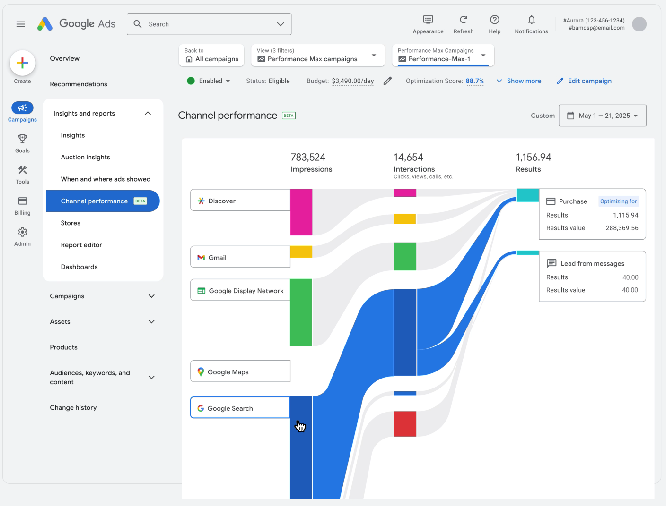Select the Google Search channel box

[x=240, y=407]
